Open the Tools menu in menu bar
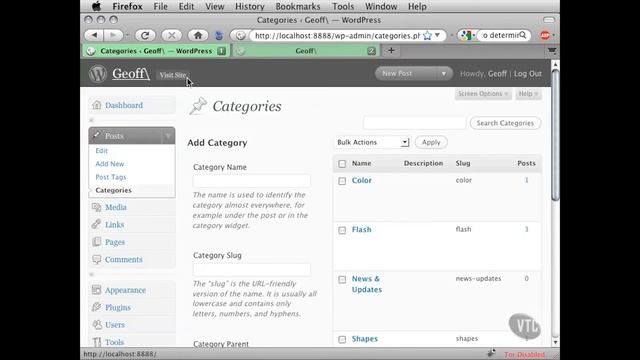This screenshot has height=360, width=640. [x=343, y=7]
